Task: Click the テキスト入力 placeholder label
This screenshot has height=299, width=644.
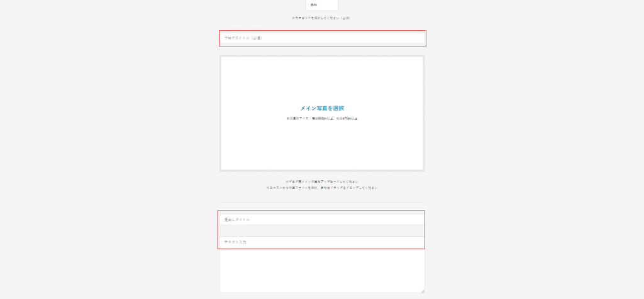Action: pyautogui.click(x=235, y=242)
